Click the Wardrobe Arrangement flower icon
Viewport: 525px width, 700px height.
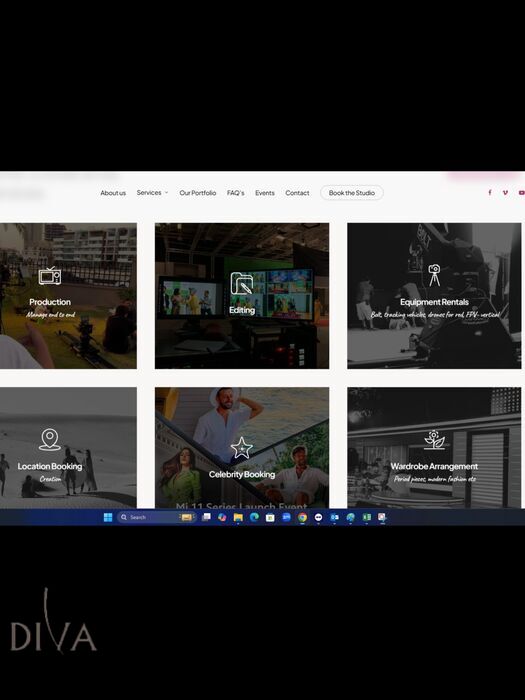click(x=434, y=440)
